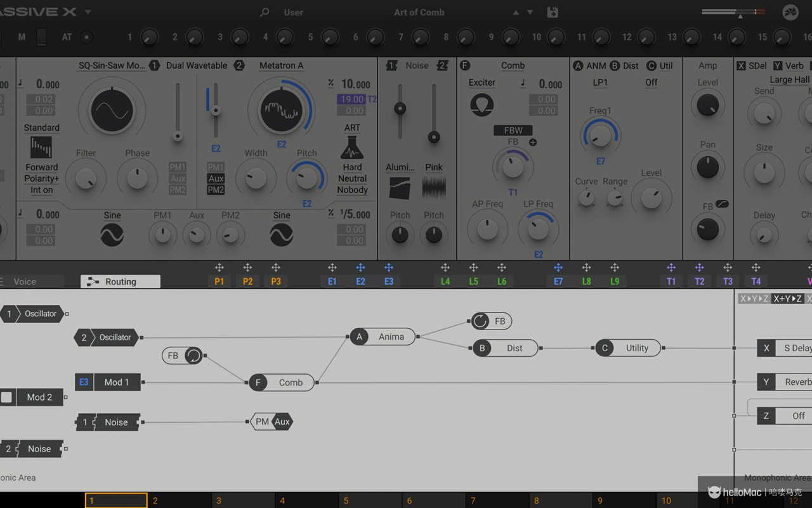This screenshot has width=812, height=508.
Task: Click the T1 modulation drag handle
Action: point(671,268)
